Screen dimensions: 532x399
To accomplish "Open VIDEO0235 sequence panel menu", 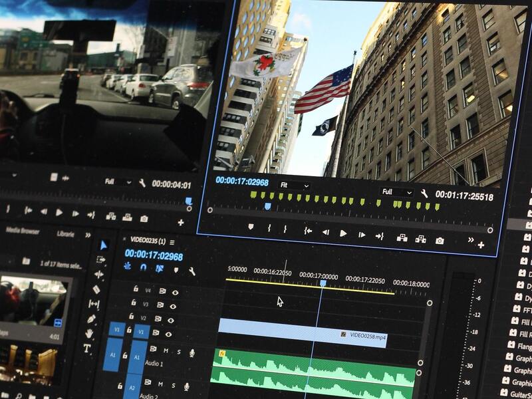I will [x=172, y=242].
